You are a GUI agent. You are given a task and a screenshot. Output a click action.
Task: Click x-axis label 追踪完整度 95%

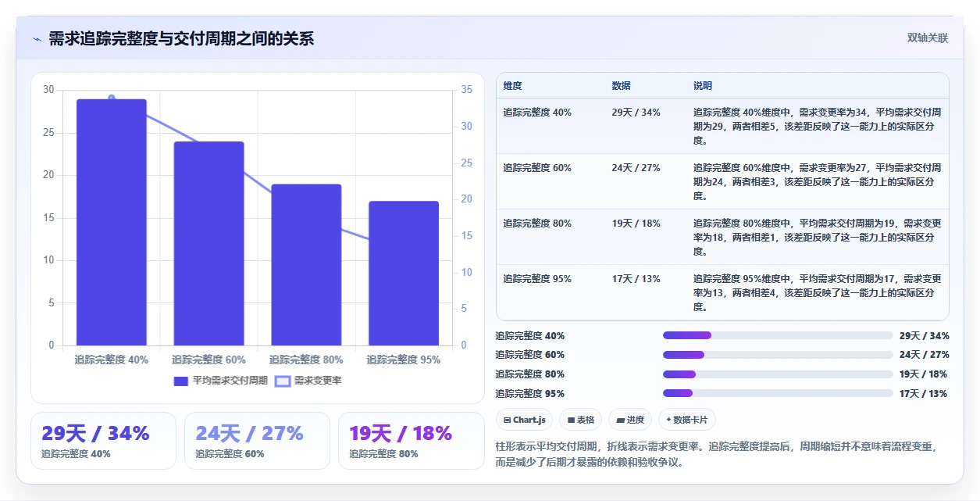[x=404, y=360]
